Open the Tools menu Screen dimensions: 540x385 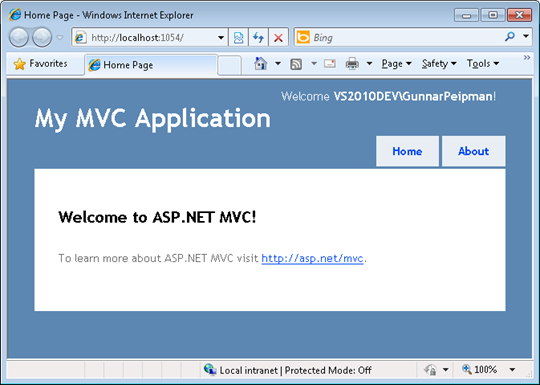click(483, 64)
